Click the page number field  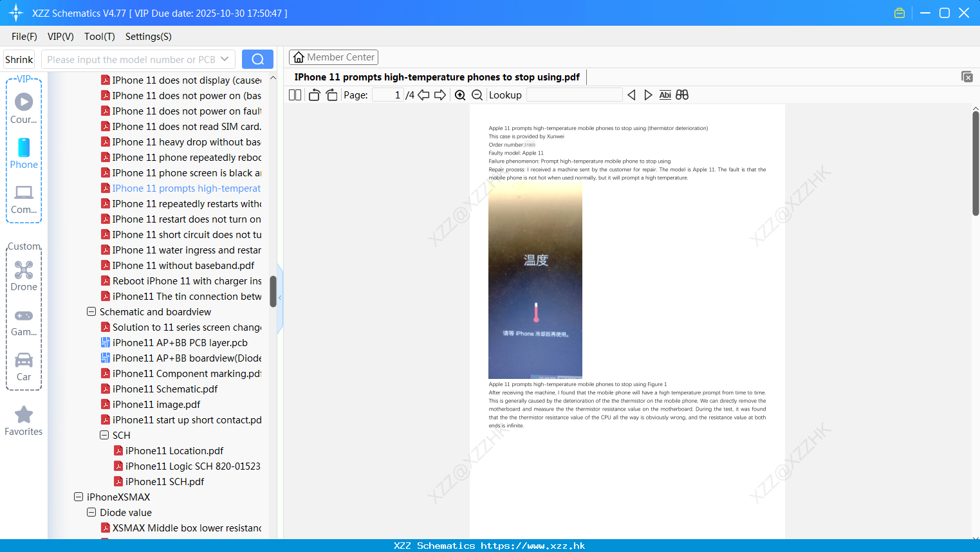coord(388,95)
